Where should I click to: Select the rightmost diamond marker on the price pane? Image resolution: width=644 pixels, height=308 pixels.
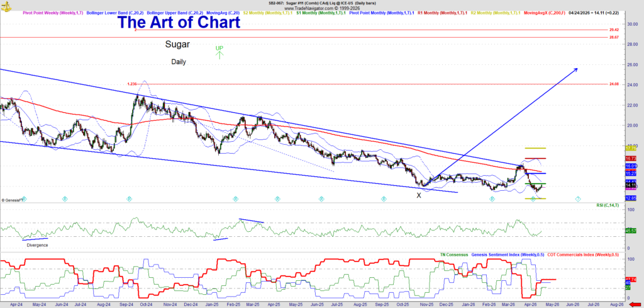[577, 198]
